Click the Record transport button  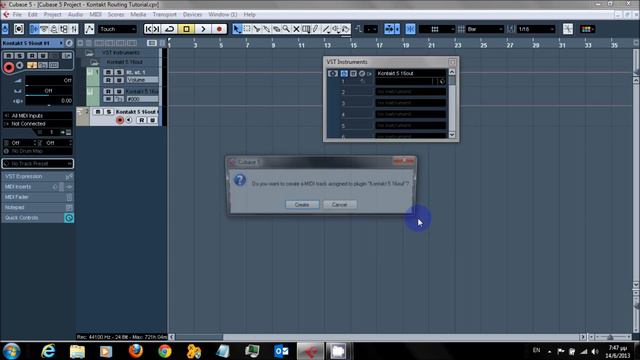[219, 29]
